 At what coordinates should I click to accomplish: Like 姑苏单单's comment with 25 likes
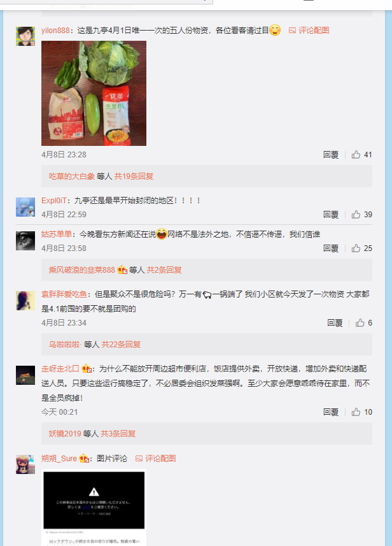pos(356,248)
